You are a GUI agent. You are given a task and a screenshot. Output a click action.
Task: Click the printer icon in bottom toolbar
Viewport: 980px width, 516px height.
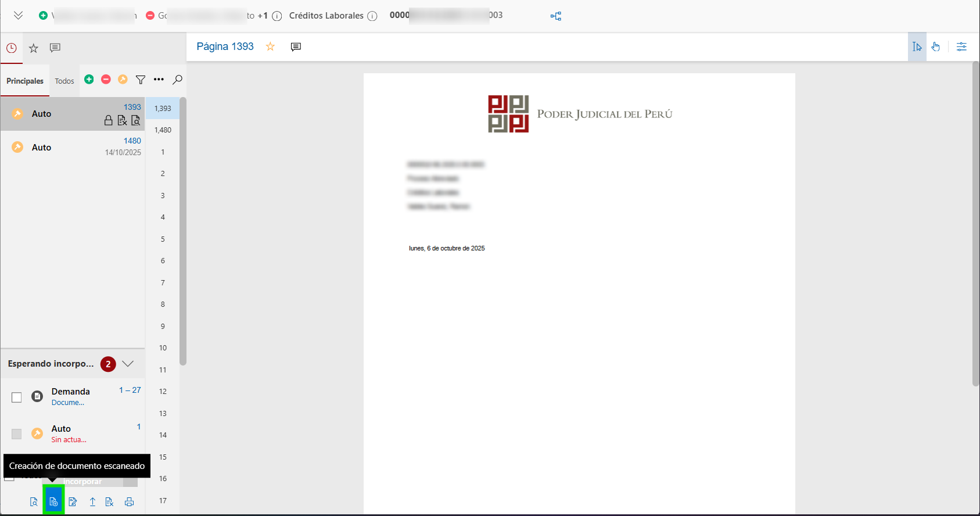coord(129,502)
